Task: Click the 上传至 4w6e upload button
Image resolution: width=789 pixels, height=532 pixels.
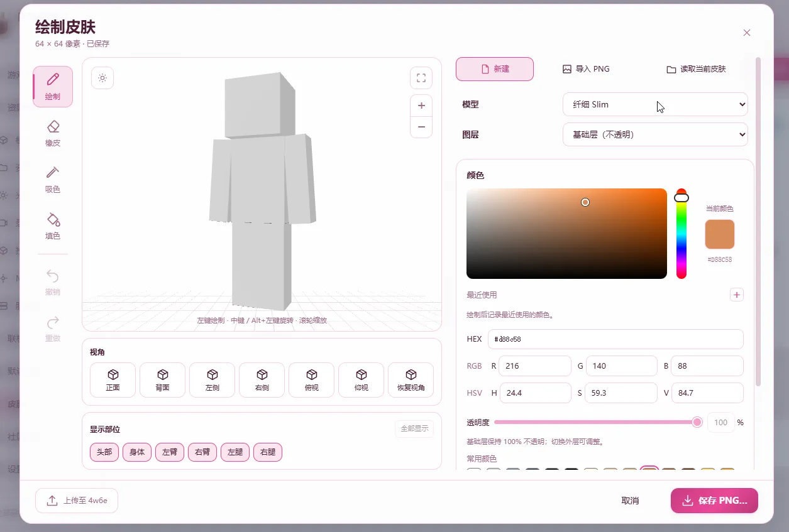Action: point(77,501)
